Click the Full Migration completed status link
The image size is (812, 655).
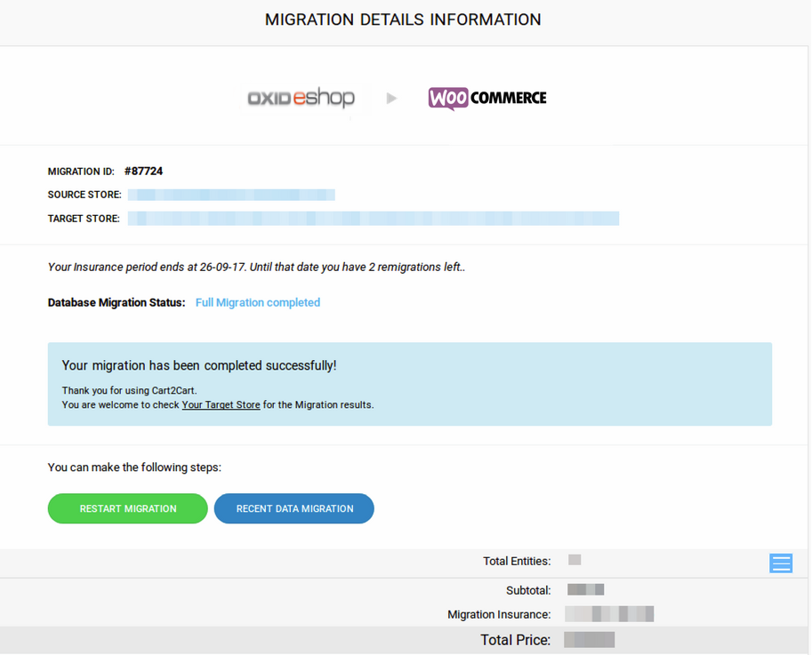click(x=257, y=303)
